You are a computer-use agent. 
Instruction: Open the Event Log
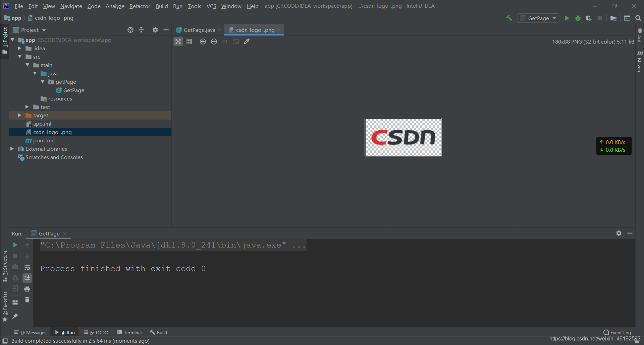[x=617, y=332]
